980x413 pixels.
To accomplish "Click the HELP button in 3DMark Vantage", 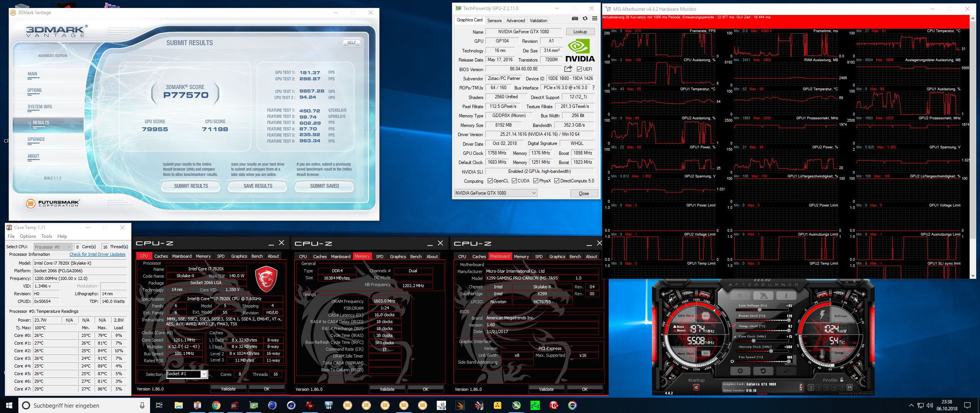I will point(351,43).
